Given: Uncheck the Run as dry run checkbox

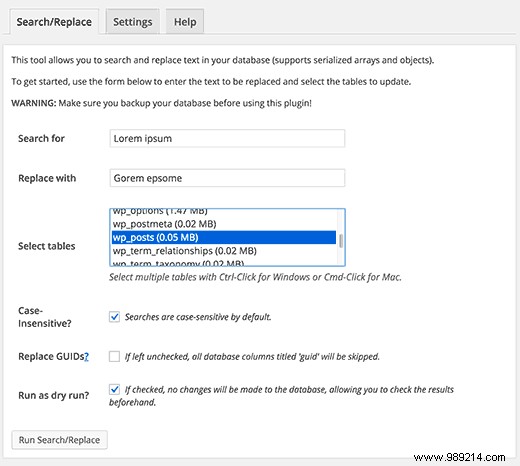Looking at the screenshot, I should click(114, 389).
